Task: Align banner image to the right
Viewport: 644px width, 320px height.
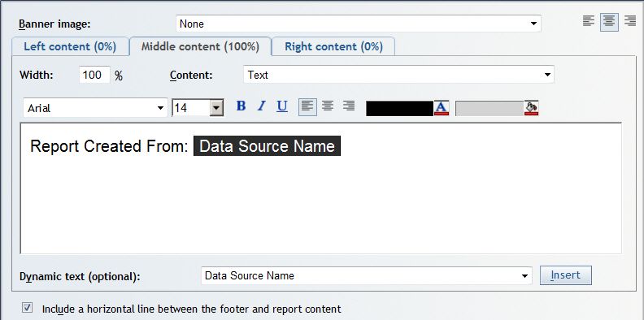Action: pos(630,21)
